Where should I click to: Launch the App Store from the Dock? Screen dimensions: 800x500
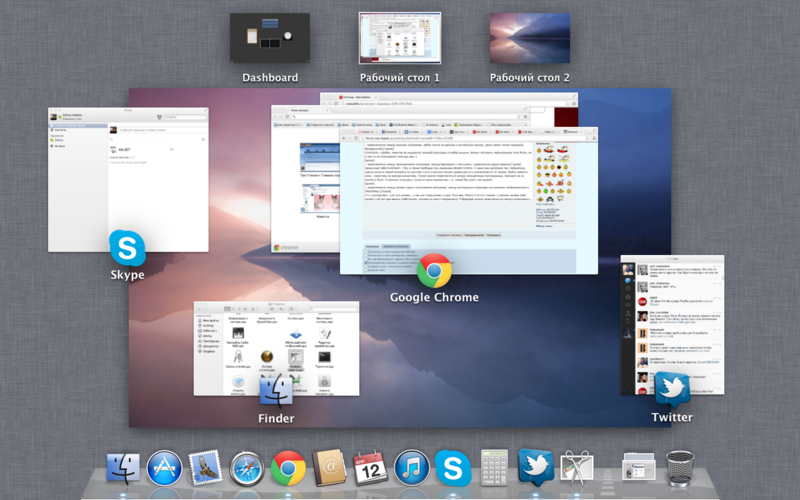pyautogui.click(x=164, y=468)
